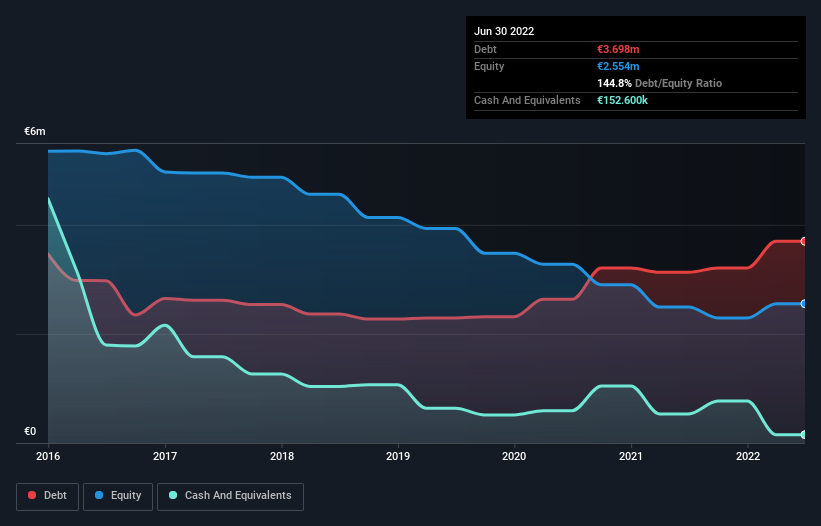
Task: Click the teal Cash endpoint marker on chart
Action: (x=804, y=434)
